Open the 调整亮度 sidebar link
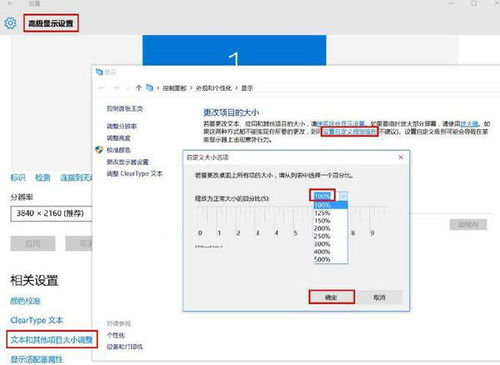Viewport: 500px width, 365px height. [x=119, y=138]
